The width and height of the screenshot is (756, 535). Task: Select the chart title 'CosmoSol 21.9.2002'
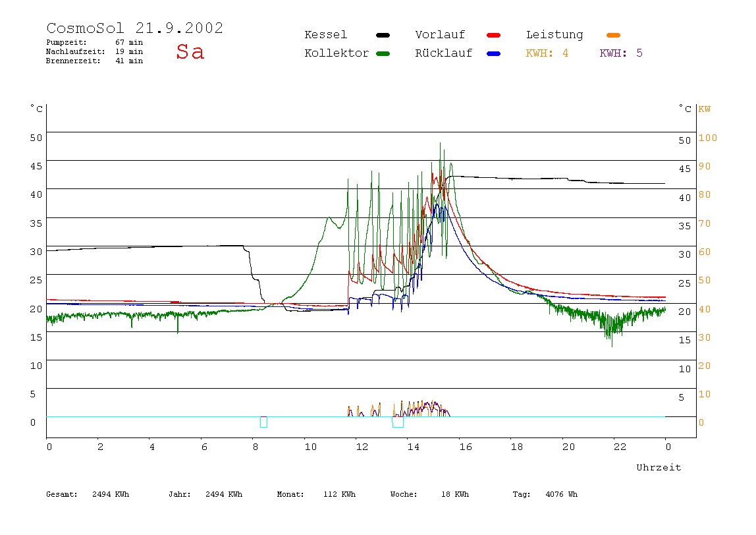pos(134,28)
